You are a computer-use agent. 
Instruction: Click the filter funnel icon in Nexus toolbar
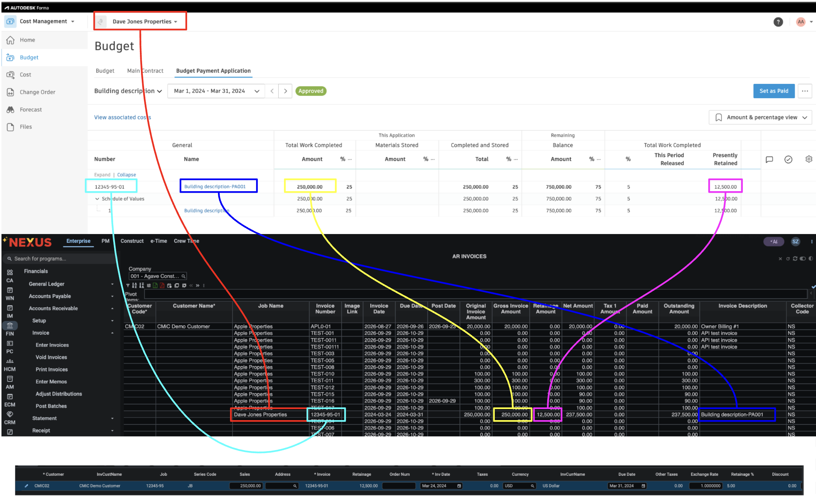click(x=128, y=285)
